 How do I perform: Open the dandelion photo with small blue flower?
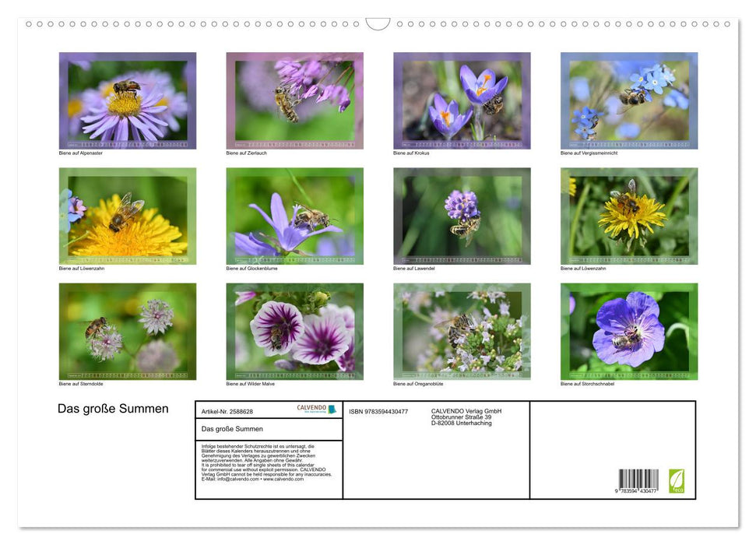[x=128, y=216]
